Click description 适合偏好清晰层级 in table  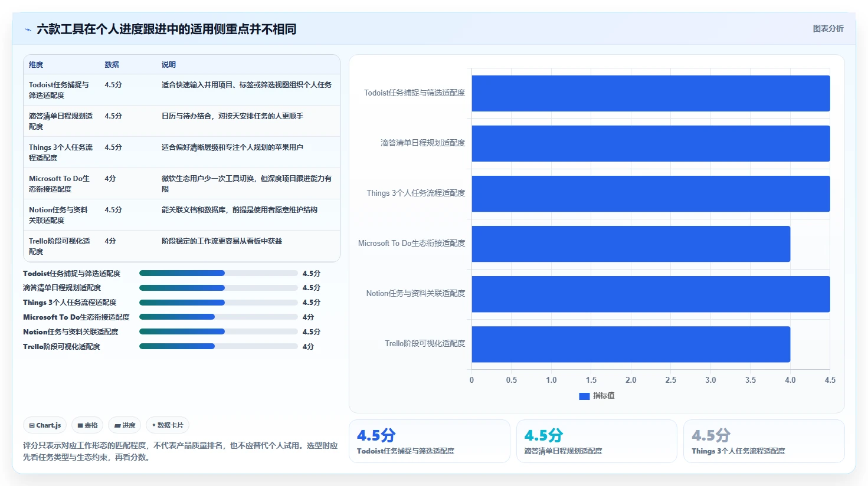[x=232, y=147]
